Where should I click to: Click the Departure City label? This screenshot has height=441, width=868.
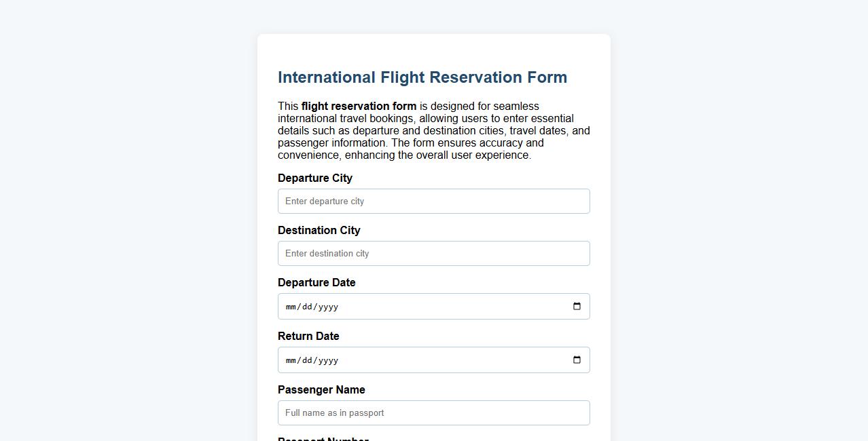314,178
